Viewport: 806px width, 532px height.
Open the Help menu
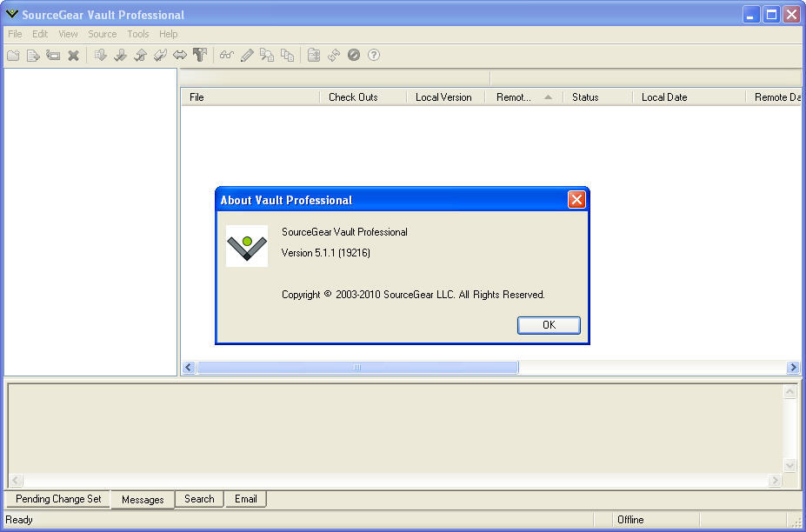[x=168, y=34]
